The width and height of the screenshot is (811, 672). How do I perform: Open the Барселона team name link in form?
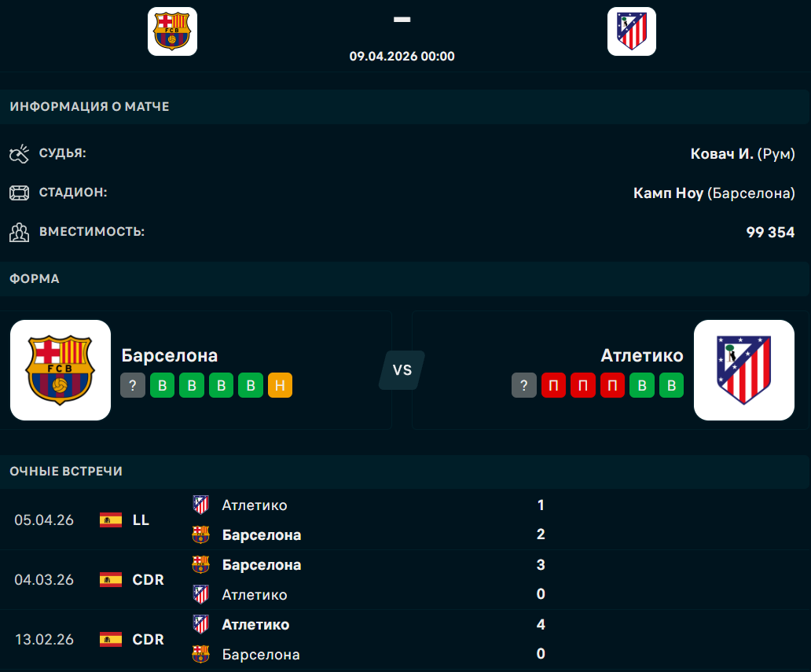click(170, 355)
